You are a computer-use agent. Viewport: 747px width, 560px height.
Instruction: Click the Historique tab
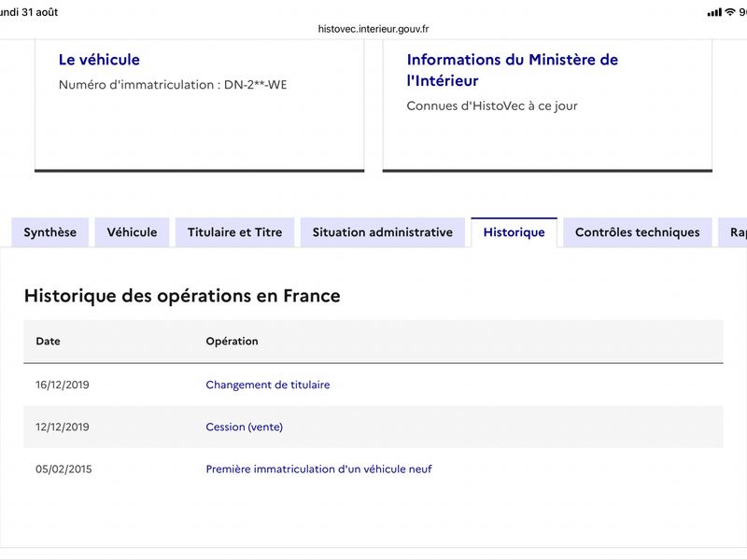[x=514, y=232]
